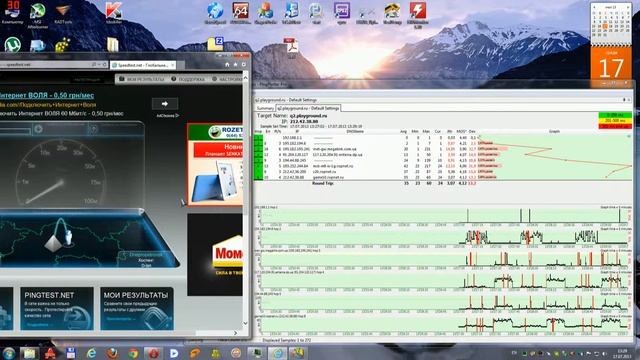Launch Chrome from the taskbar
This screenshot has height=360, width=640.
coord(133,353)
